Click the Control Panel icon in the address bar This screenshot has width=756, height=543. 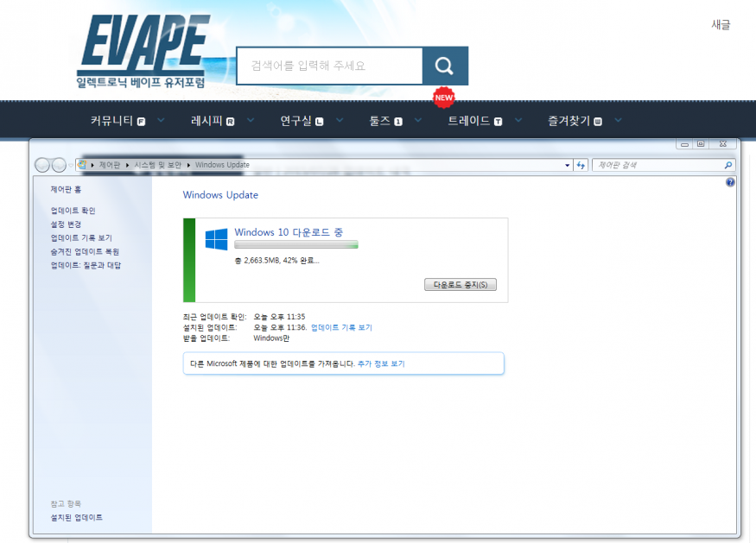pos(82,165)
